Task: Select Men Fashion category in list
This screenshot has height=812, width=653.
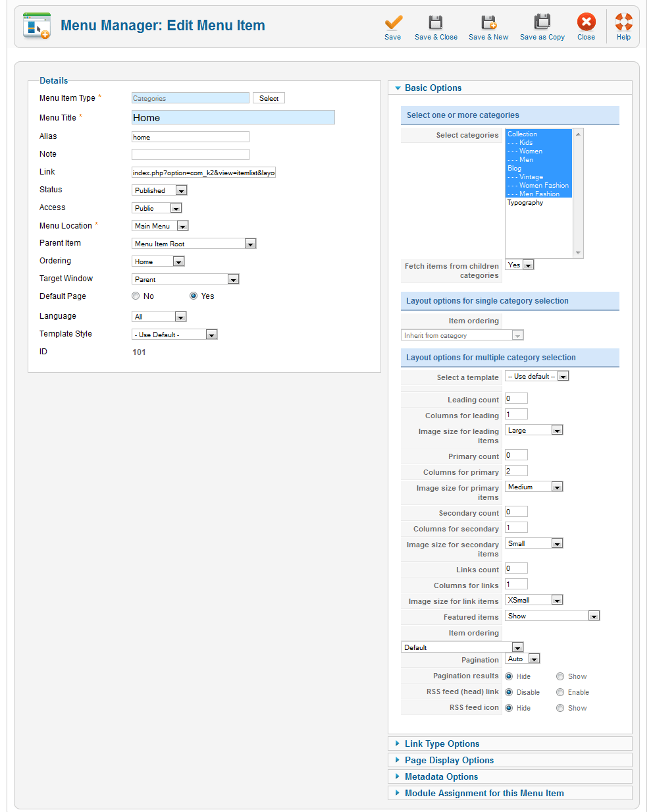Action: [x=539, y=194]
